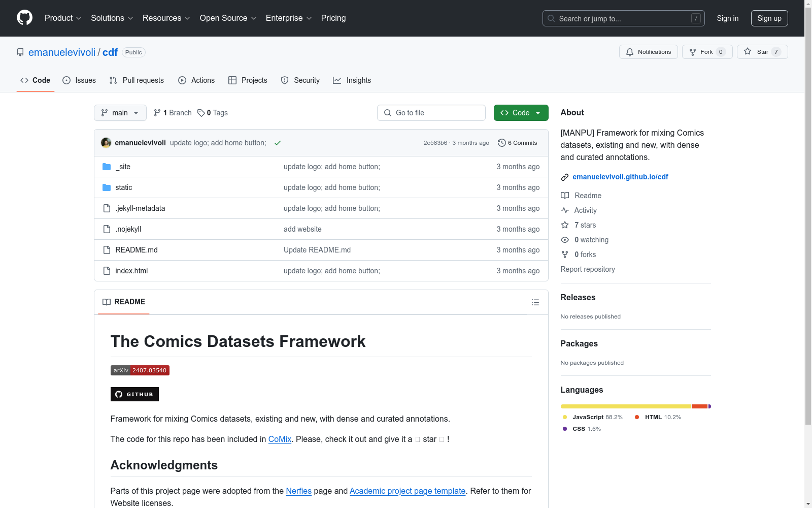The height and width of the screenshot is (508, 812).
Task: Switch to the Issues tab
Action: coord(79,80)
